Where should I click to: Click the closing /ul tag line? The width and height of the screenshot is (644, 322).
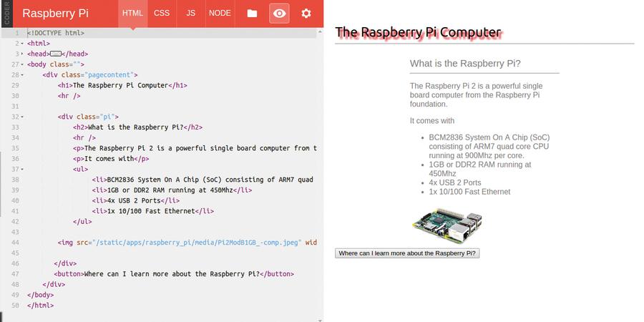[x=82, y=221]
